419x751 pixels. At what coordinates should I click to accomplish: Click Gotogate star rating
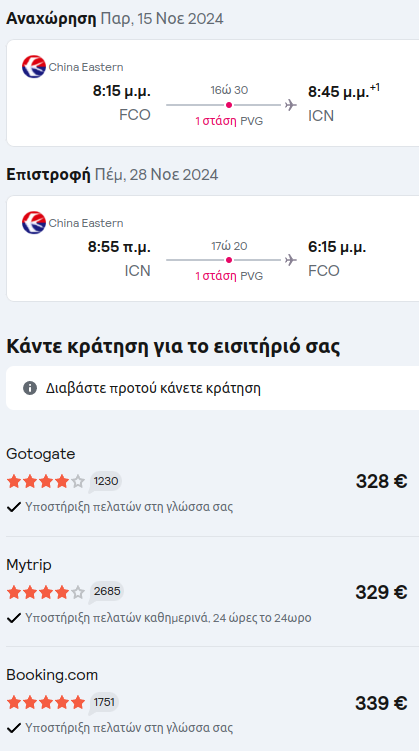[x=46, y=481]
